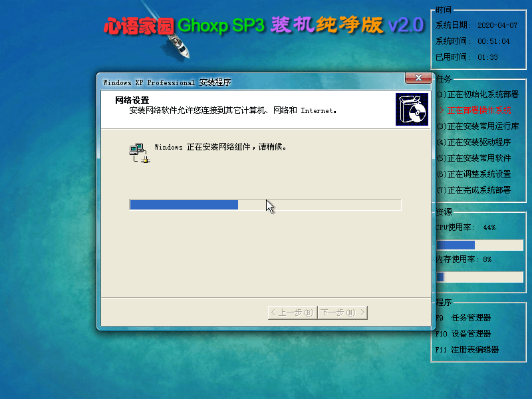Open F10 设备管理器 device manager
Viewport: 532px width, 399px height.
click(463, 334)
